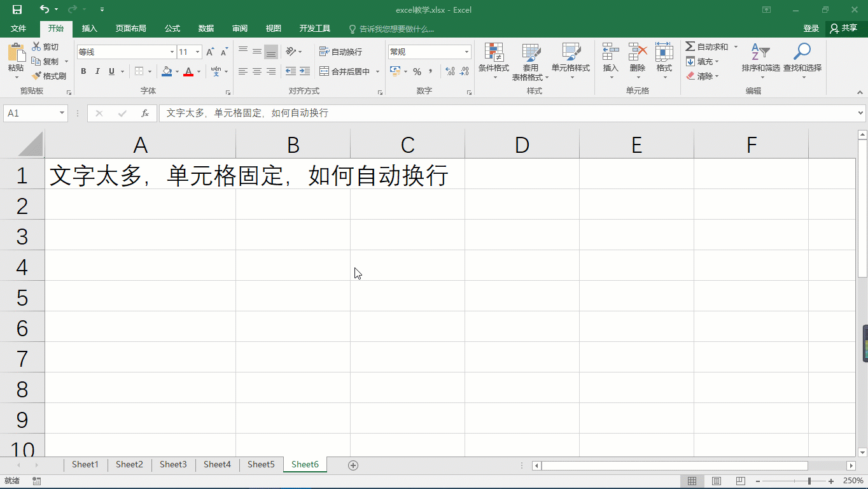The image size is (868, 489).
Task: Switch to Sheet3
Action: click(x=173, y=465)
